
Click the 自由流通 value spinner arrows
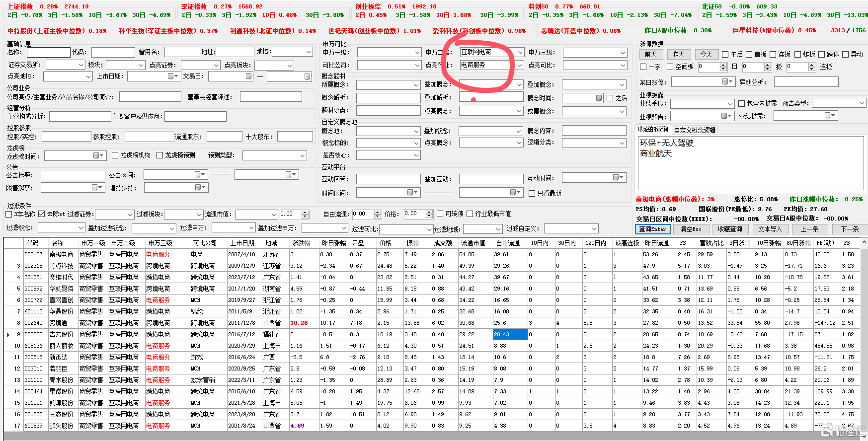pyautogui.click(x=378, y=214)
